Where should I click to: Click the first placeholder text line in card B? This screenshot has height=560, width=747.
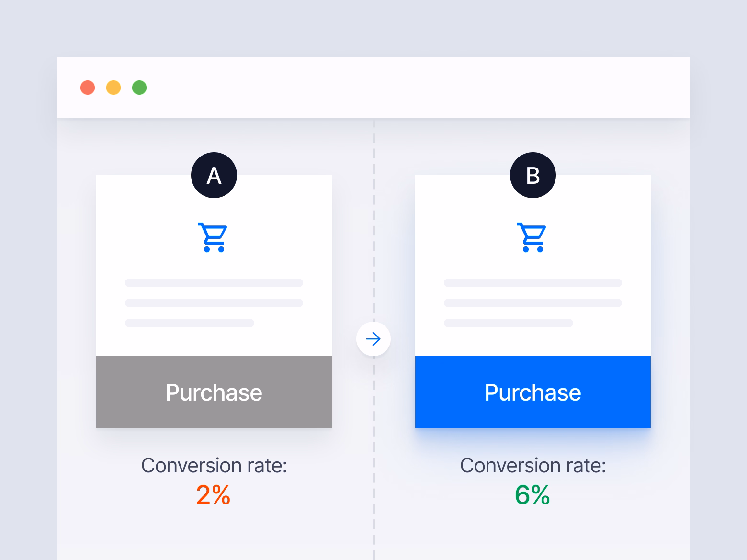coord(533,283)
